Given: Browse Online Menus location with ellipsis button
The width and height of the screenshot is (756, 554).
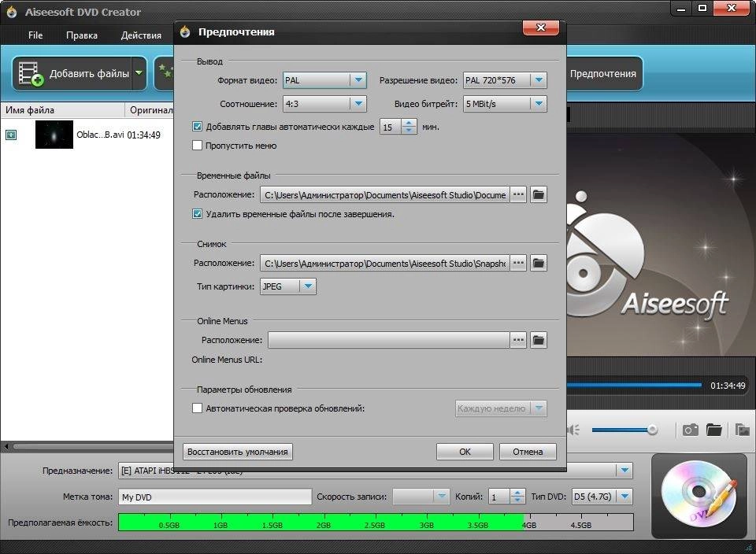Looking at the screenshot, I should click(x=518, y=340).
